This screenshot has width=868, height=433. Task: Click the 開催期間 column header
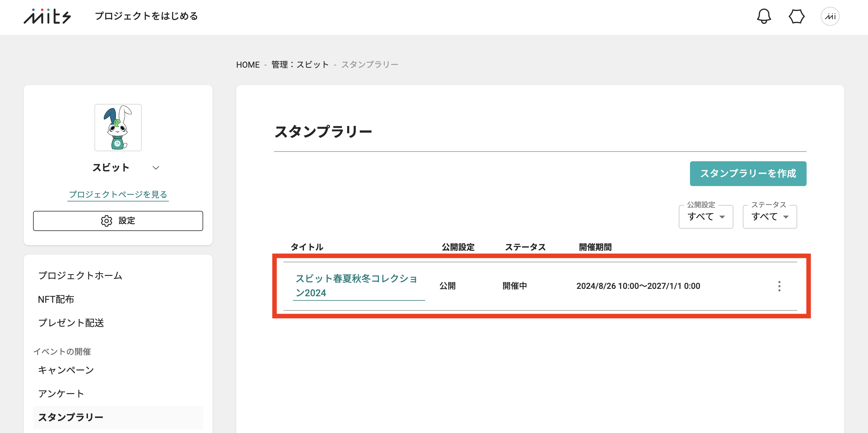[595, 247]
